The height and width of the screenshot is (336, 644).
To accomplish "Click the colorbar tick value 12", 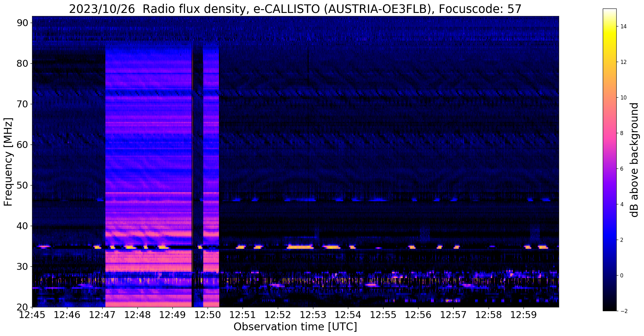I will point(623,62).
